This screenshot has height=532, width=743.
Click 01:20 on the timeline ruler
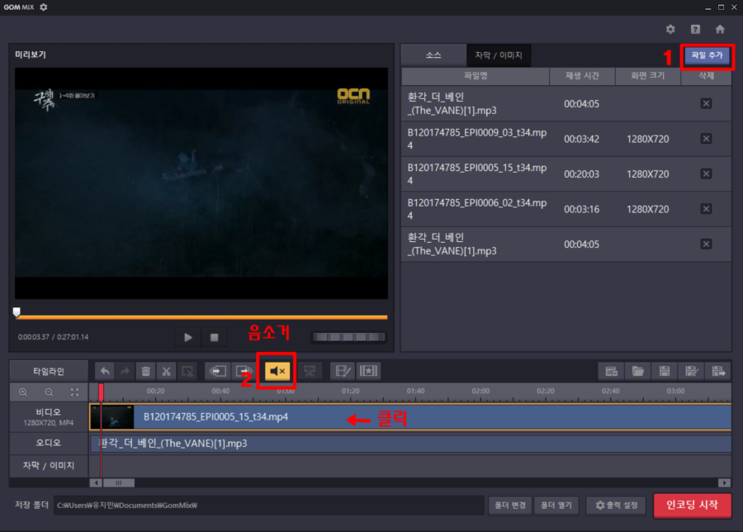pos(351,391)
